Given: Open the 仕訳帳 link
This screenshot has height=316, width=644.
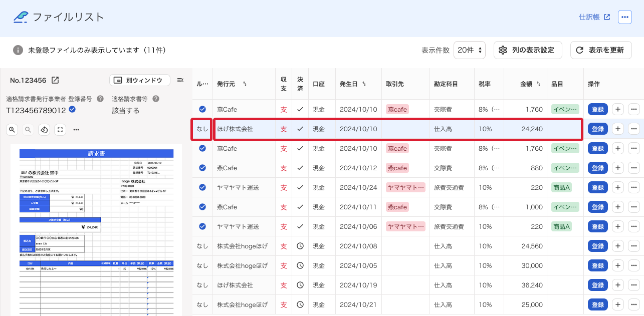Looking at the screenshot, I should pyautogui.click(x=594, y=17).
